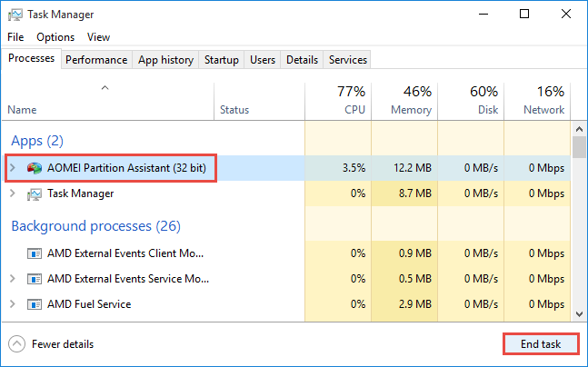
Task: Maximize the Task Manager window
Action: coord(524,15)
